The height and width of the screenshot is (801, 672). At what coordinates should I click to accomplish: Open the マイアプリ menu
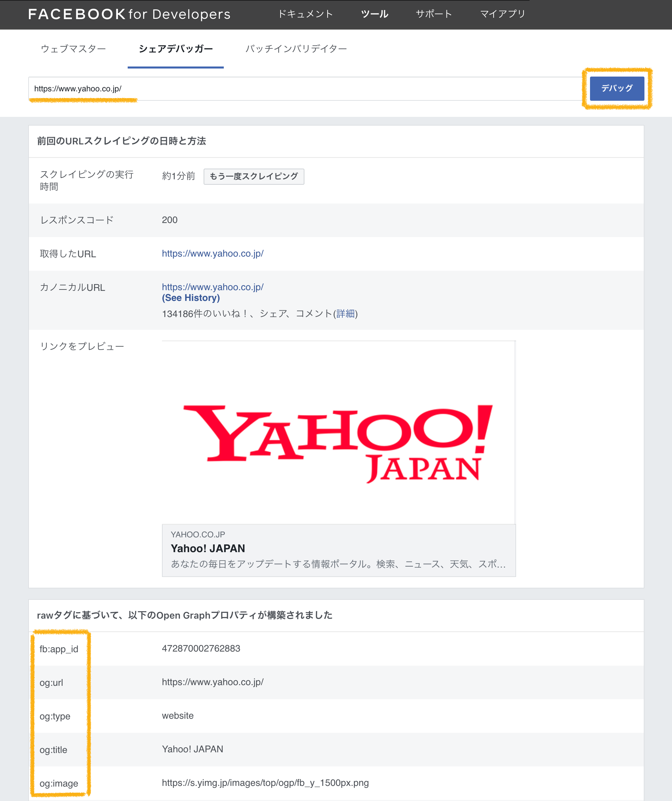502,14
